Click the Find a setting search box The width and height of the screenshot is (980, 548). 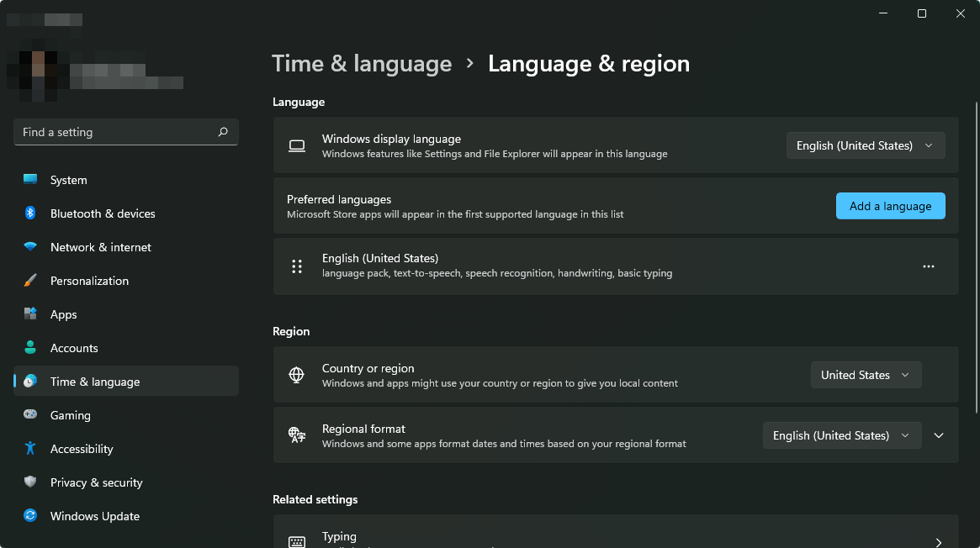125,132
